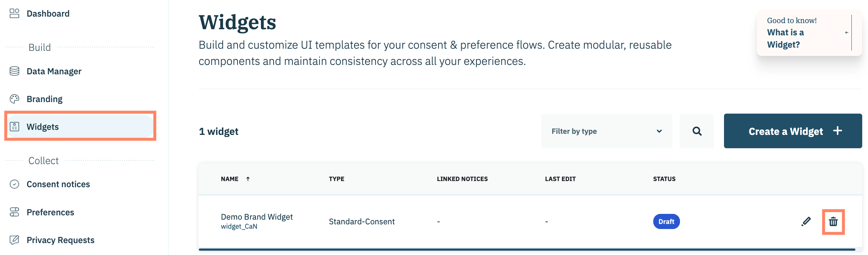Click the Dashboard icon in sidebar
Image resolution: width=868 pixels, height=255 pixels.
(14, 14)
